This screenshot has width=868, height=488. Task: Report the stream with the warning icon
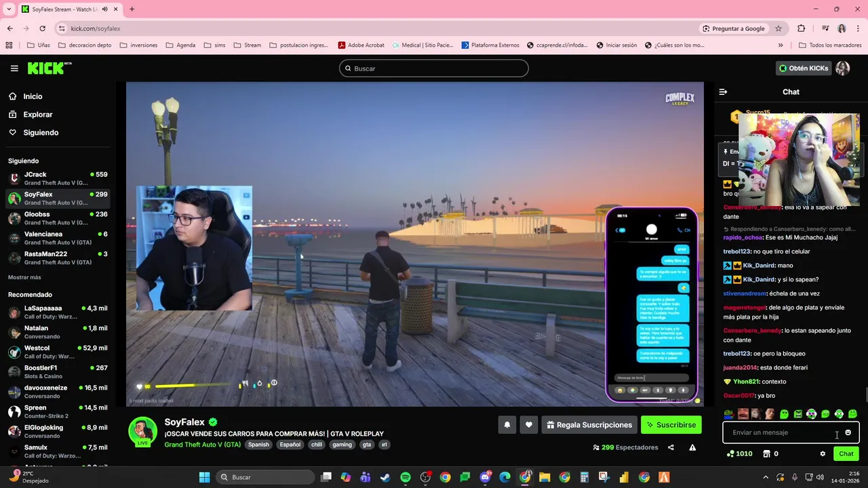(692, 447)
